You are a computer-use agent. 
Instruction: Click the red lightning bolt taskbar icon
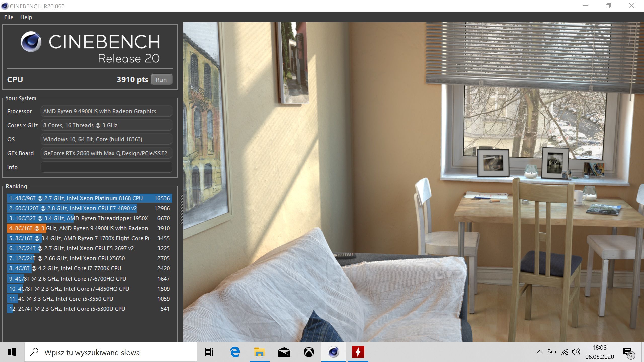tap(358, 352)
